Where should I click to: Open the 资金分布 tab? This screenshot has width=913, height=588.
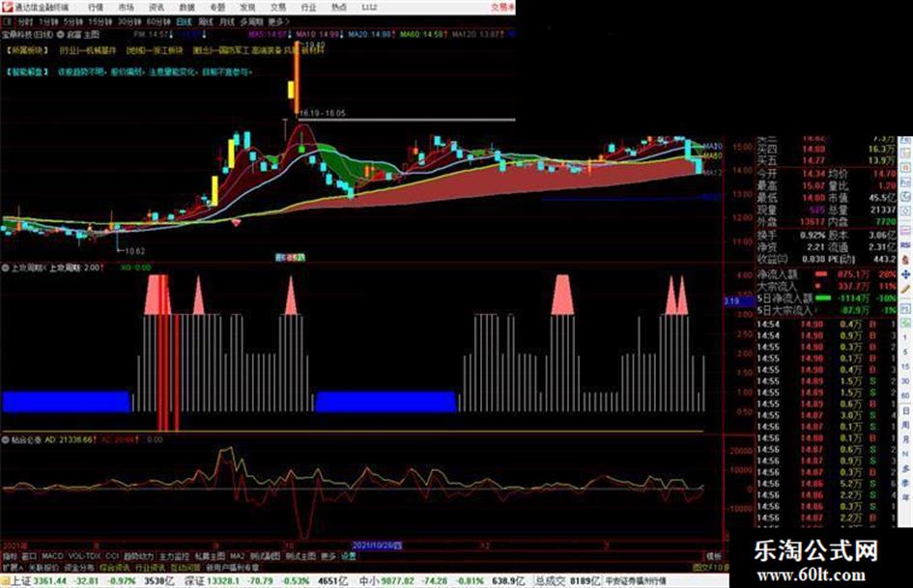[x=79, y=567]
